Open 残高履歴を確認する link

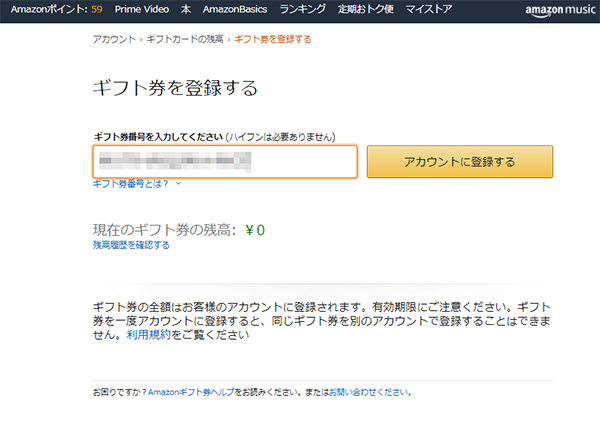(131, 244)
